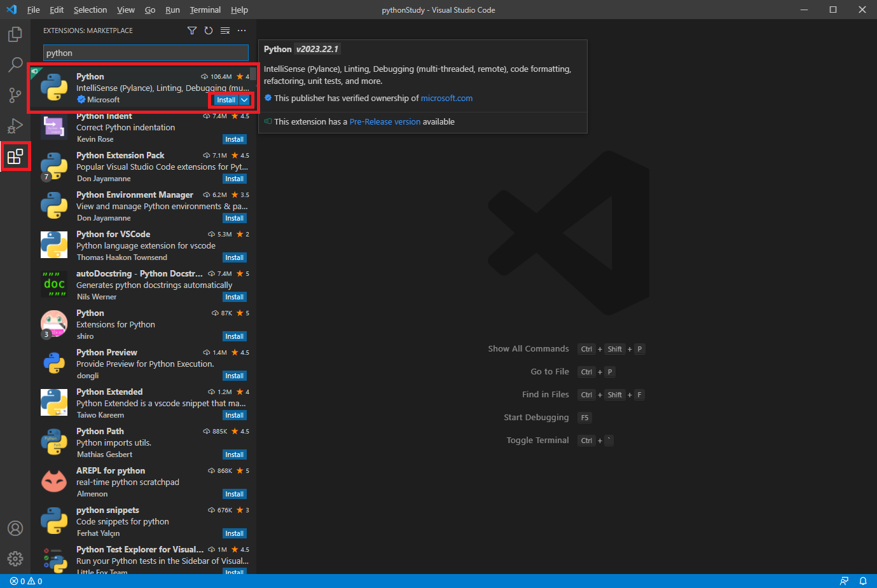Filter extensions with the funnel icon
This screenshot has height=588, width=877.
192,31
